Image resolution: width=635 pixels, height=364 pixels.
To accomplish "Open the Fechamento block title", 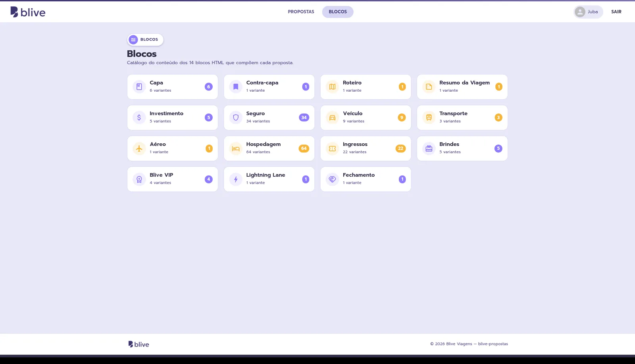I will pyautogui.click(x=359, y=175).
